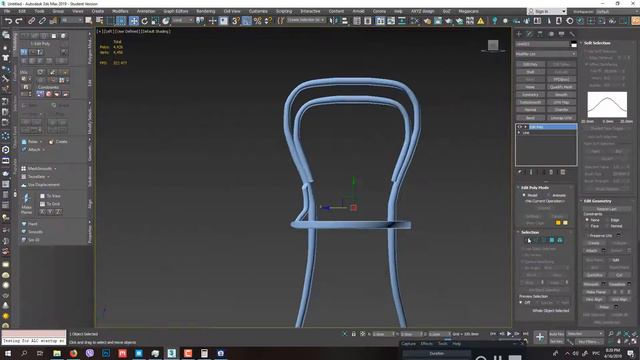
Task: Click the object name field
Action: click(x=542, y=44)
